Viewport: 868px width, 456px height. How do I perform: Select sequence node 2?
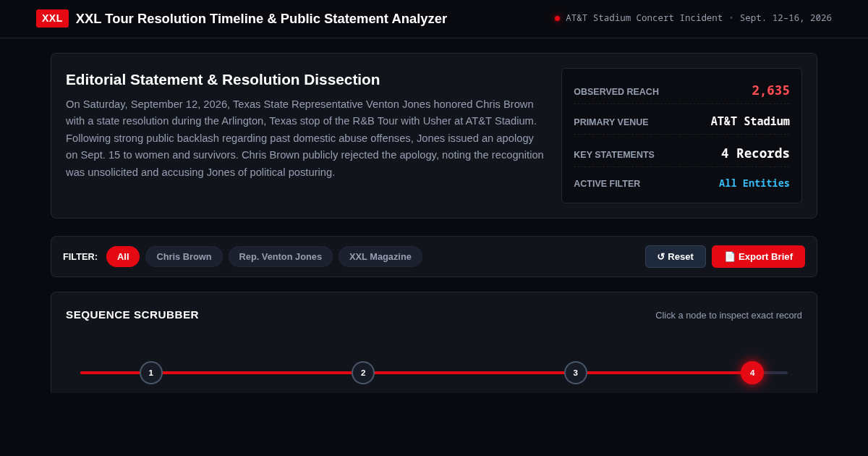363,373
